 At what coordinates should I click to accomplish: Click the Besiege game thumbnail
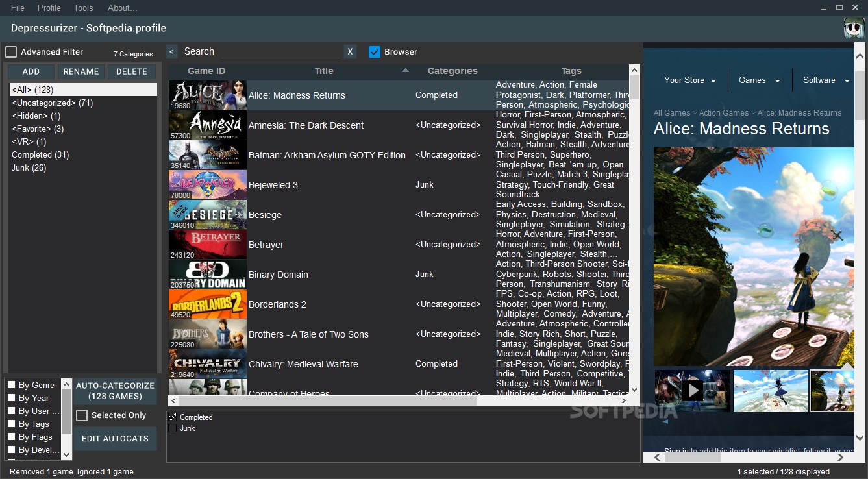pyautogui.click(x=208, y=215)
